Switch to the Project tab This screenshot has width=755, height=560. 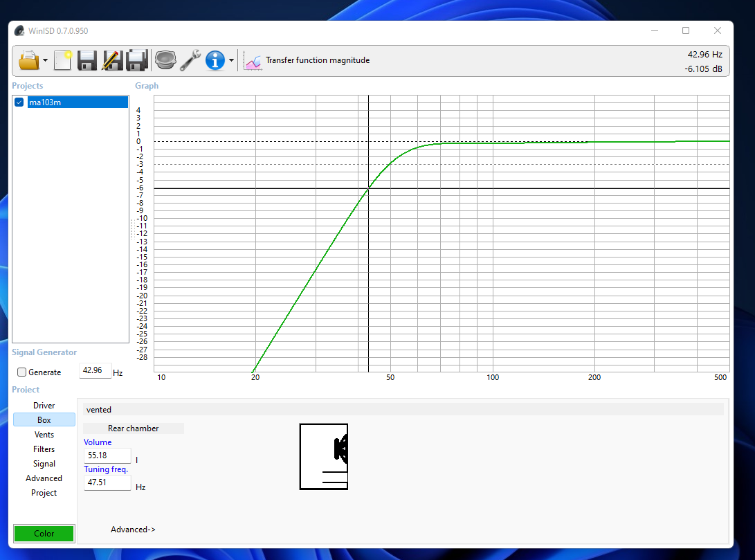click(44, 493)
